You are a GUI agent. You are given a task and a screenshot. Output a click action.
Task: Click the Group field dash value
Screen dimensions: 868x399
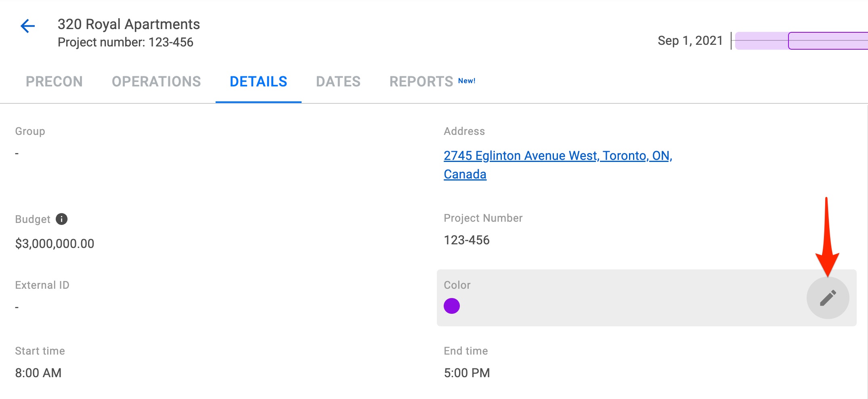click(x=17, y=153)
